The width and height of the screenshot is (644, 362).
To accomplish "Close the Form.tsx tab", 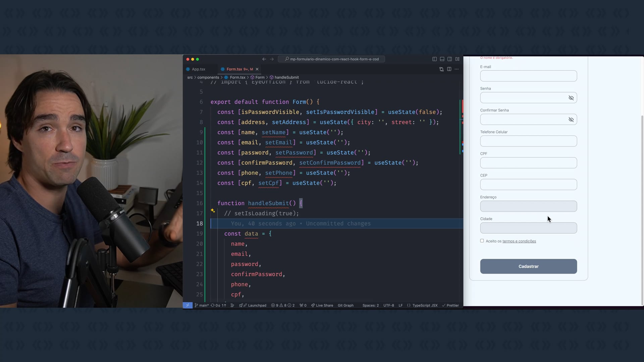I will 257,69.
